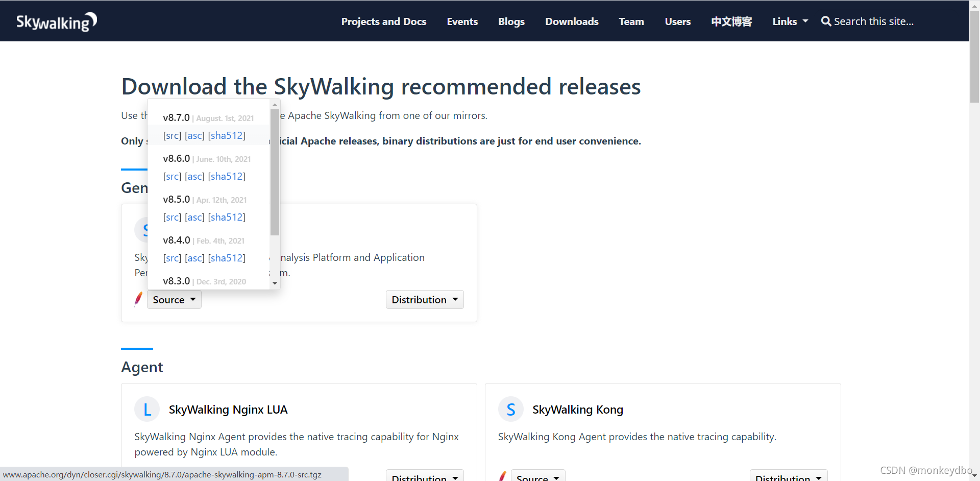The width and height of the screenshot is (980, 481).
Task: Open Projects and Docs menu item
Action: pyautogui.click(x=384, y=21)
